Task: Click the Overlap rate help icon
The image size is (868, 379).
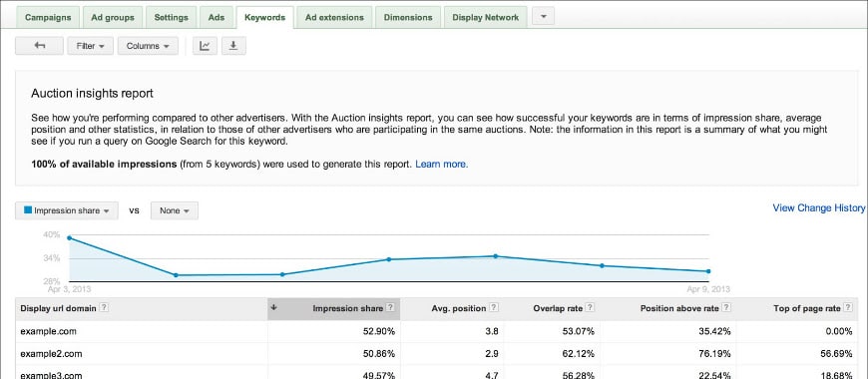Action: (x=590, y=308)
